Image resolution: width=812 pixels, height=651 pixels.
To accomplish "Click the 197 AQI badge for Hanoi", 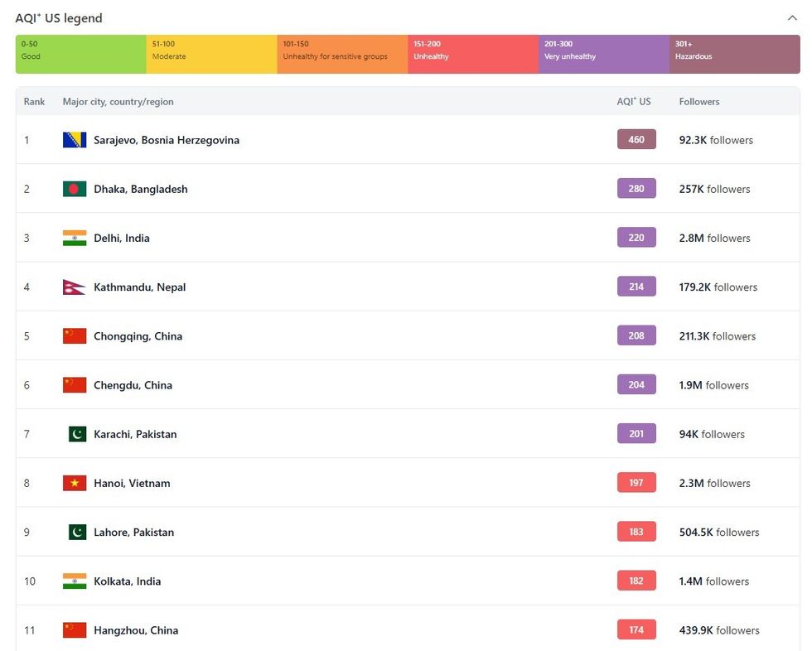I will tap(636, 483).
